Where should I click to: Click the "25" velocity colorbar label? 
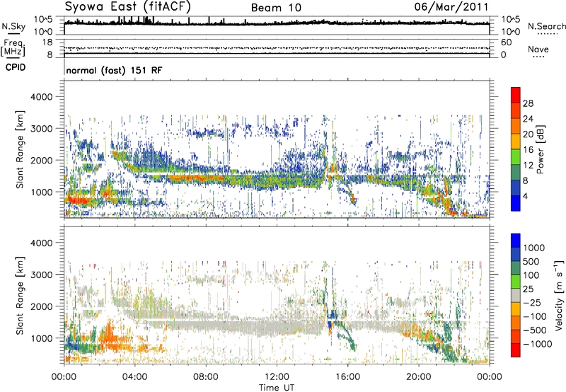528,289
